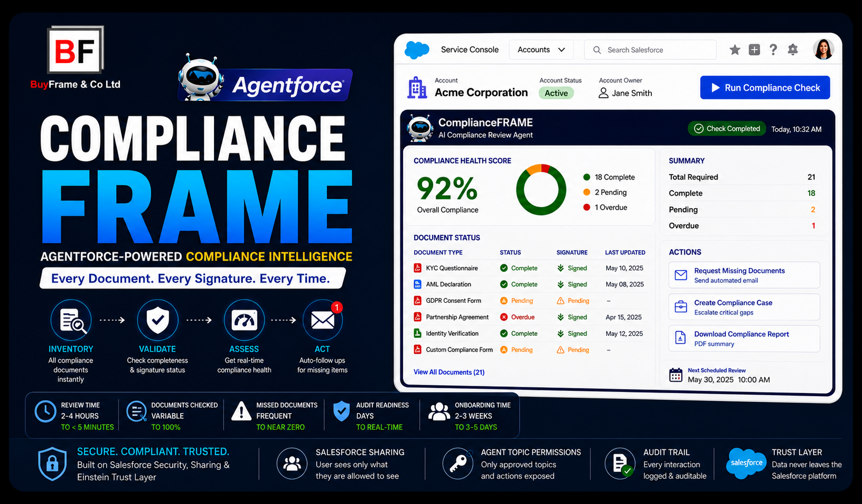Click Download Compliance Report action
This screenshot has height=504, width=862.
(744, 338)
